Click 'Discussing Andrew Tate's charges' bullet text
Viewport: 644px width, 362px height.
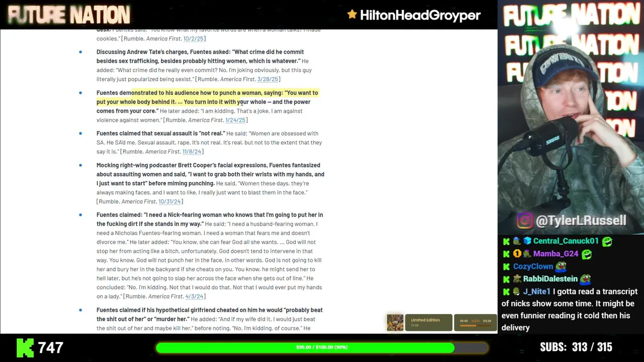click(200, 56)
